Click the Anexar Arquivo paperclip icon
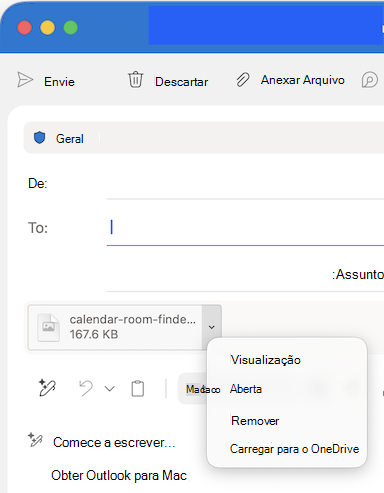The image size is (384, 493). click(x=243, y=80)
